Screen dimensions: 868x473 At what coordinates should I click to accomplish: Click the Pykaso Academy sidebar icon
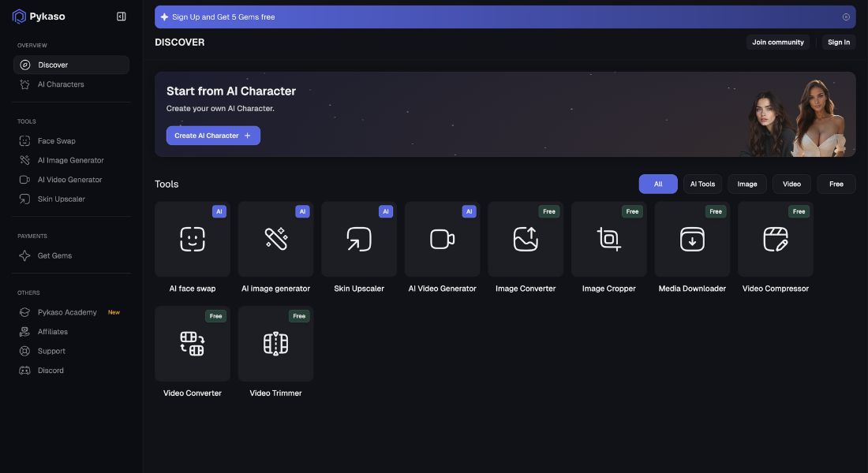(x=25, y=312)
